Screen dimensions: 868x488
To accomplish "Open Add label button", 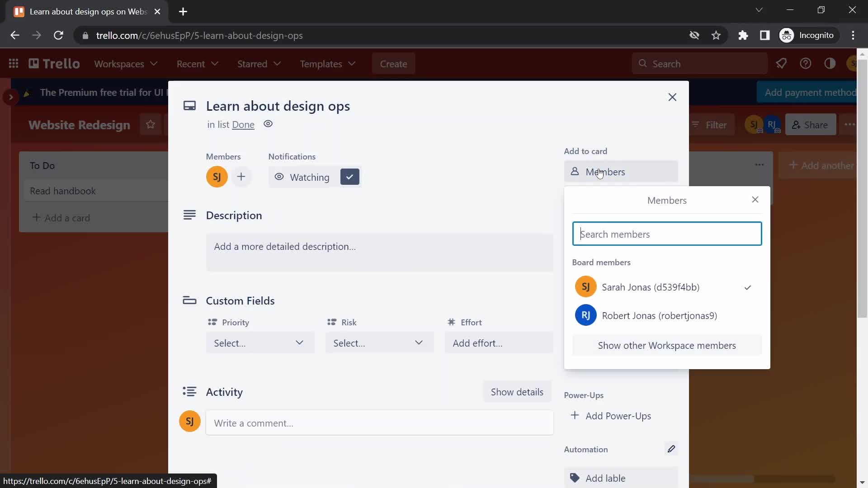I will [x=621, y=478].
